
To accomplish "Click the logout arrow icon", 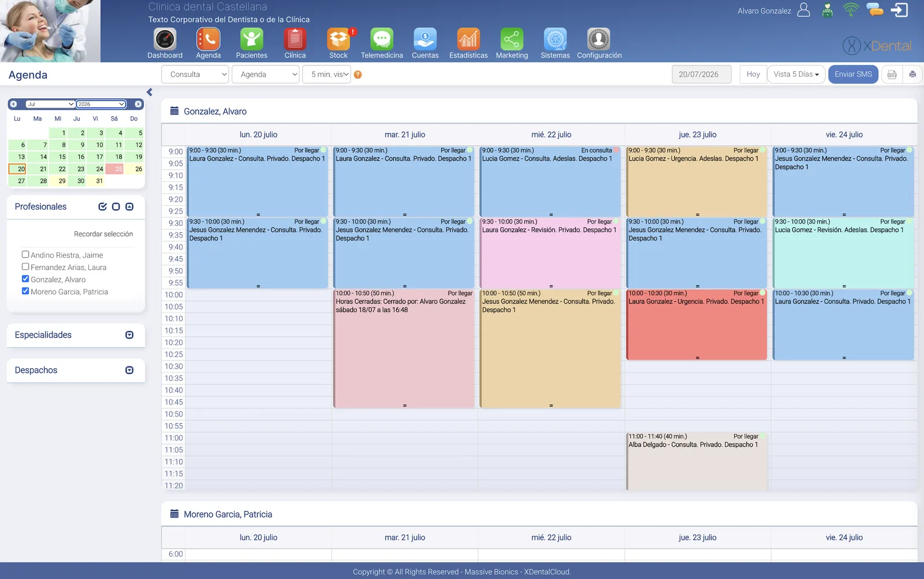I will pos(900,10).
